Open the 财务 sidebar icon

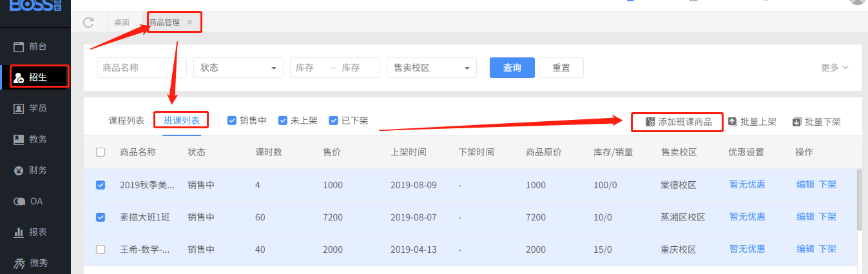pyautogui.click(x=19, y=170)
